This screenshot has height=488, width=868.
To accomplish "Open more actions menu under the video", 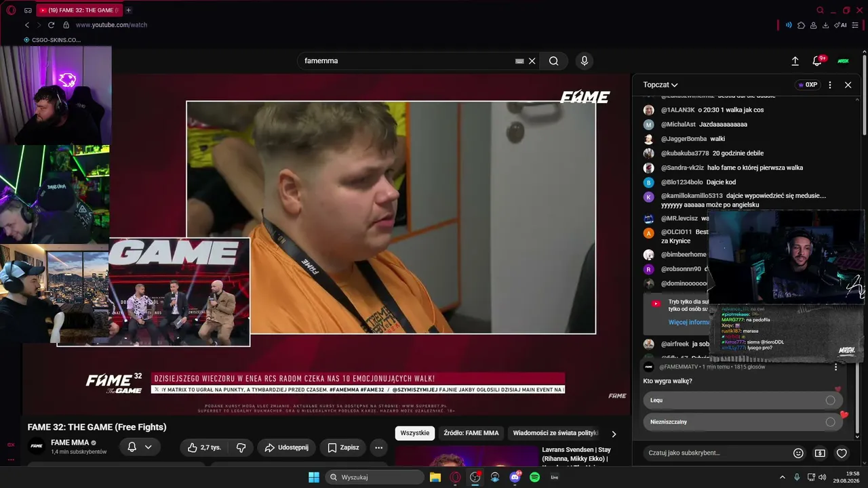I will point(378,447).
